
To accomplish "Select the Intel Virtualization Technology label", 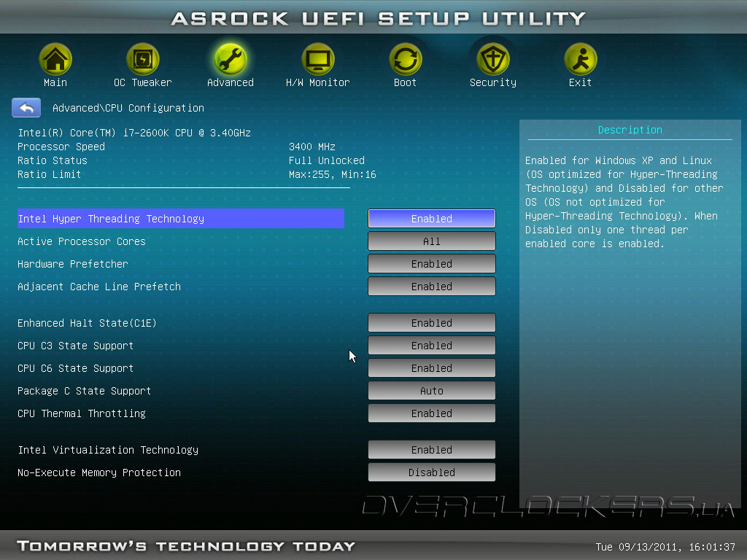I will tap(108, 450).
